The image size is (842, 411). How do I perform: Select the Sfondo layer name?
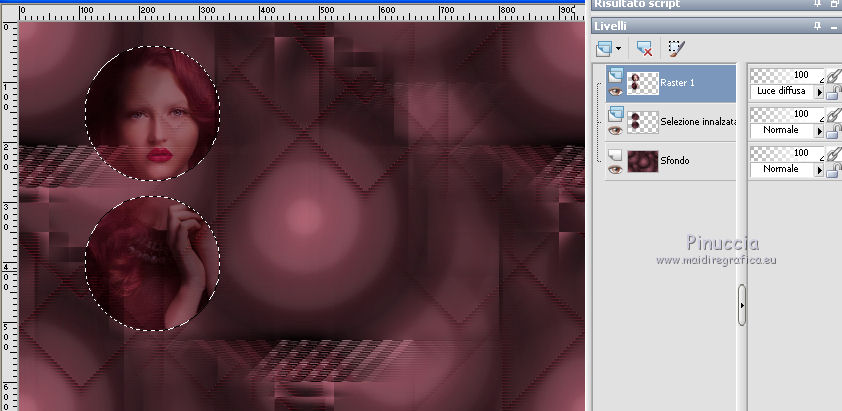(675, 161)
